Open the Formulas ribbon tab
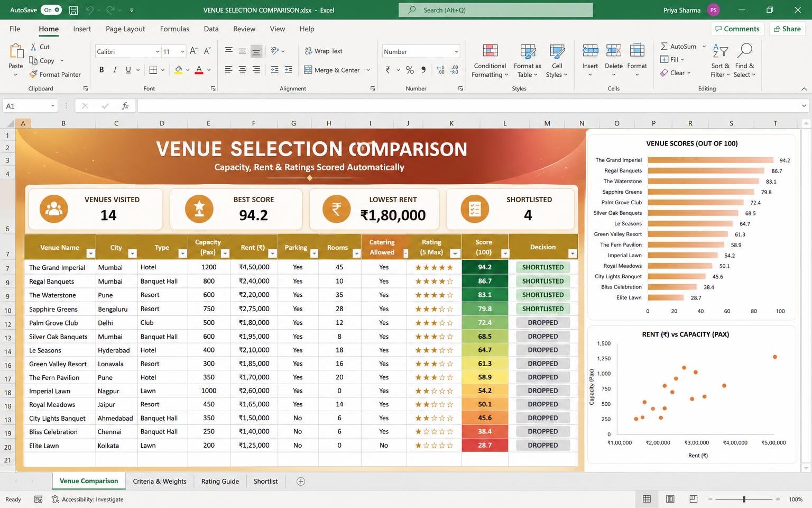This screenshot has height=508, width=812. click(x=174, y=29)
